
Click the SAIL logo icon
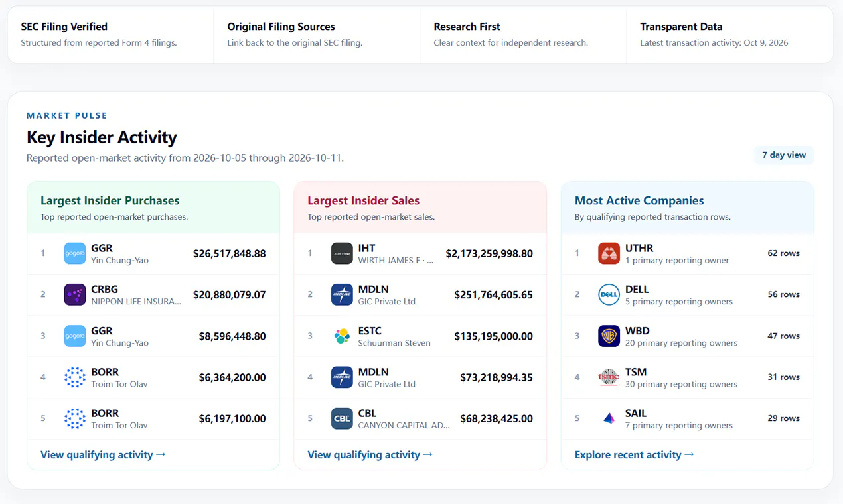pyautogui.click(x=609, y=418)
